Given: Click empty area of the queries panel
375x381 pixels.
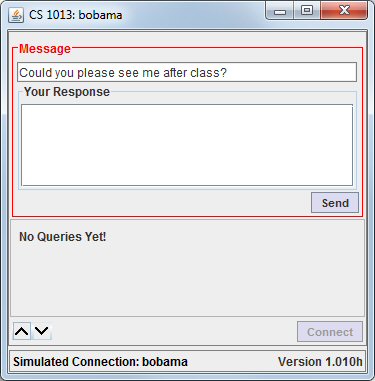Looking at the screenshot, I should [187, 280].
